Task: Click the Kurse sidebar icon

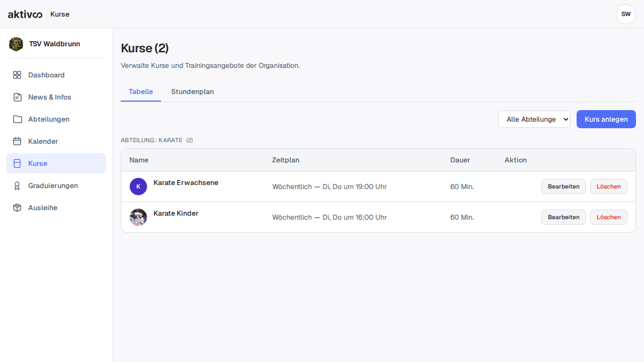Action: tap(17, 163)
